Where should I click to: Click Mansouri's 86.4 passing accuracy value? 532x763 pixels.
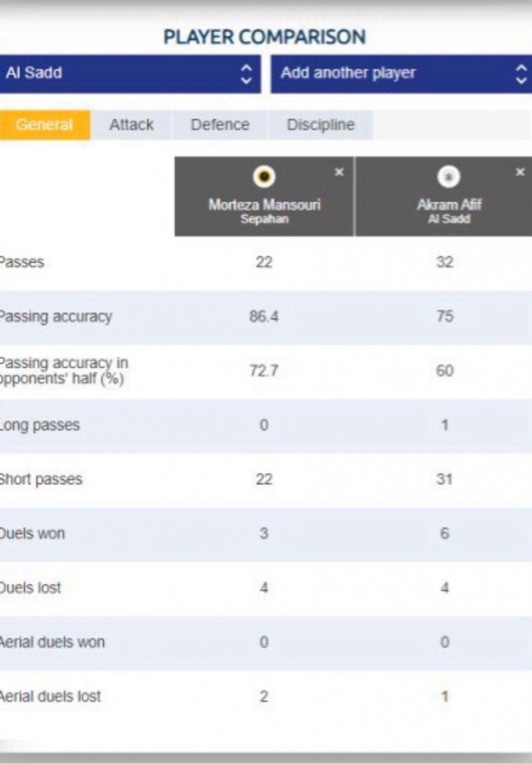[x=264, y=317]
